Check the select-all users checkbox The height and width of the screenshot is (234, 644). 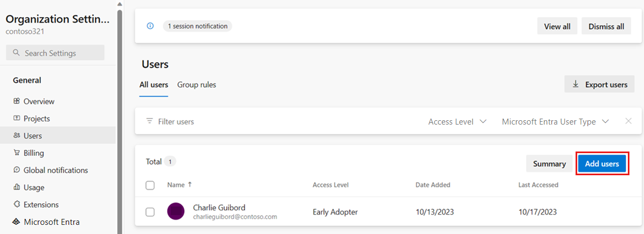pyautogui.click(x=150, y=185)
